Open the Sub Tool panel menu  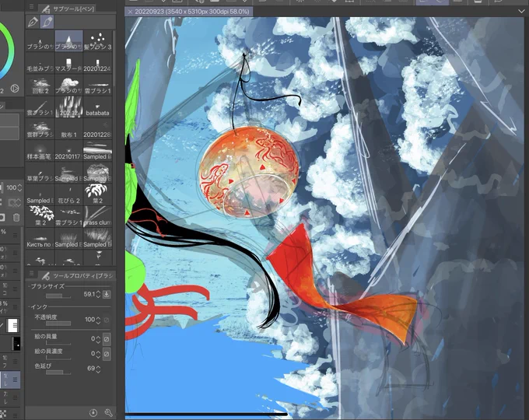(x=31, y=6)
